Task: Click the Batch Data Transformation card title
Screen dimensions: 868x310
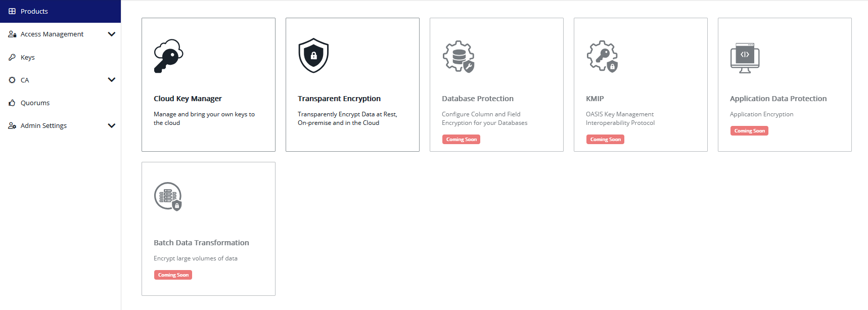Action: pos(201,243)
